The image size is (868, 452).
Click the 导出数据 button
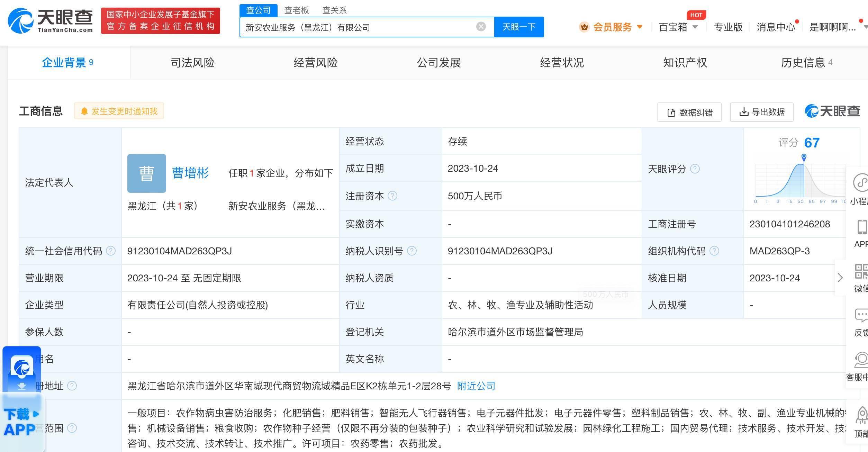762,112
